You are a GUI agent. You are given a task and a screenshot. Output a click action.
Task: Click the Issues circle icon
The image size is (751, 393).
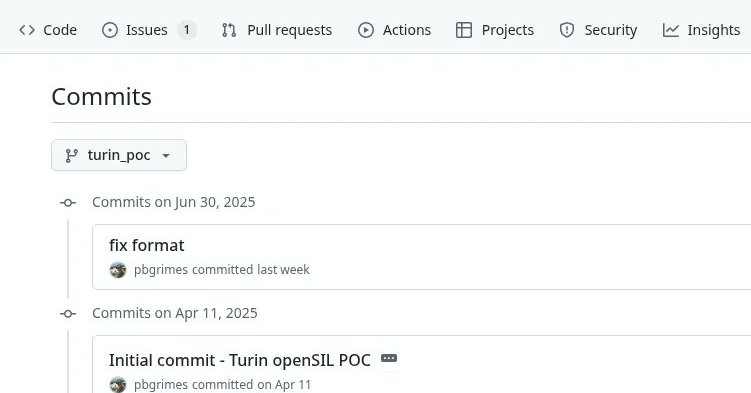(x=110, y=30)
